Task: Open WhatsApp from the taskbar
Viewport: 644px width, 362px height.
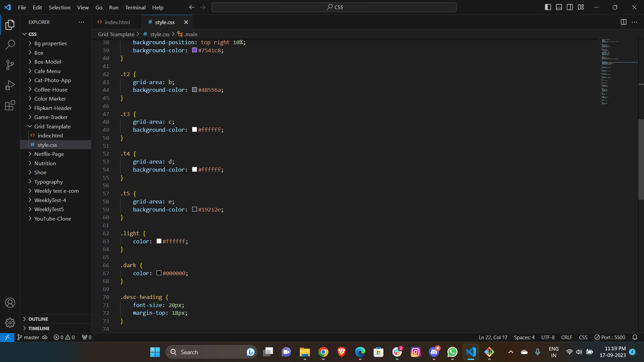Action: pos(452,352)
